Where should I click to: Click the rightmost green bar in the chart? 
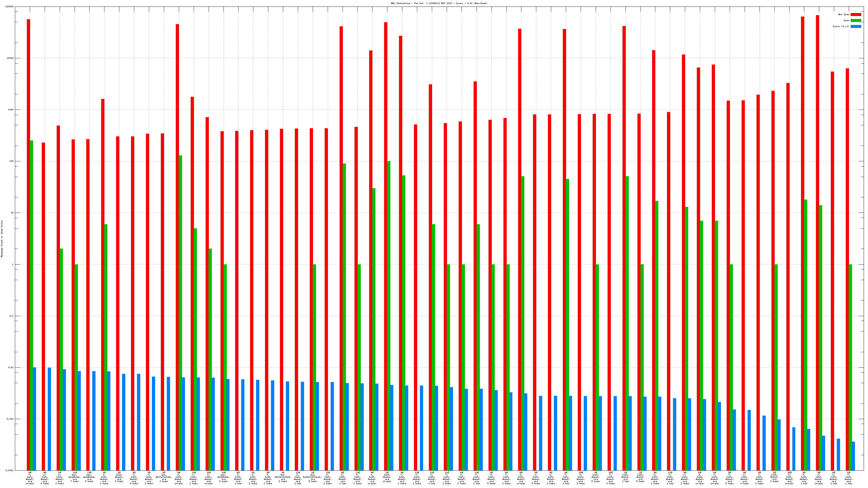[x=850, y=367]
